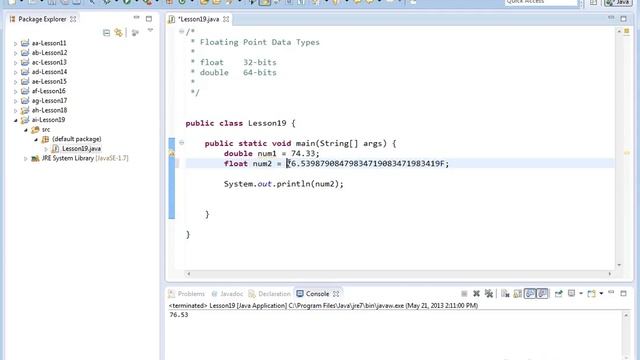
Task: Select the ah-Lesson18 project
Action: click(x=49, y=110)
